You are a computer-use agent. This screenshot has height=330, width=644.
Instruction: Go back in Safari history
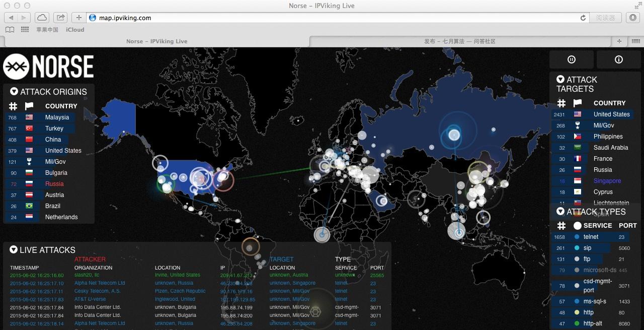pyautogui.click(x=11, y=18)
